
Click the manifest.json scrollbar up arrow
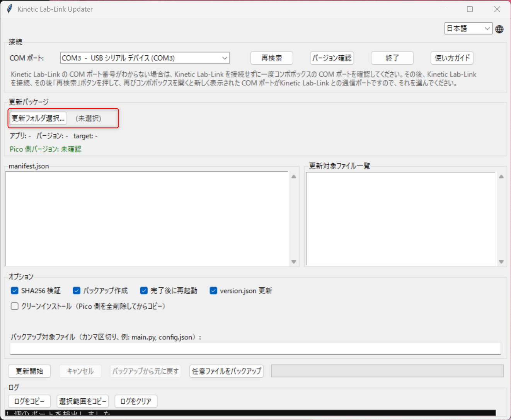(x=294, y=177)
